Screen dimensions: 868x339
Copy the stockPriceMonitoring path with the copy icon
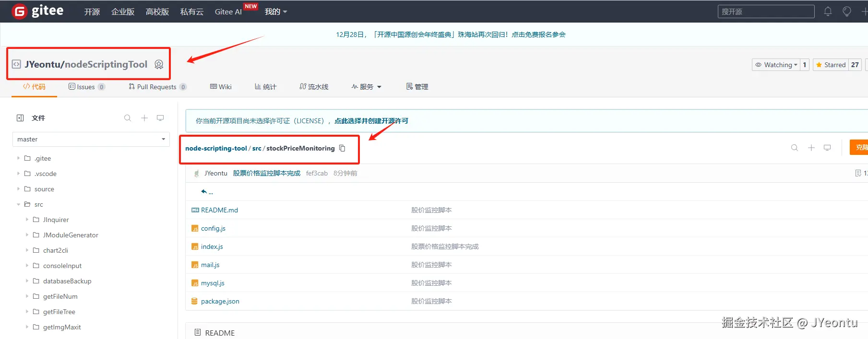tap(342, 148)
